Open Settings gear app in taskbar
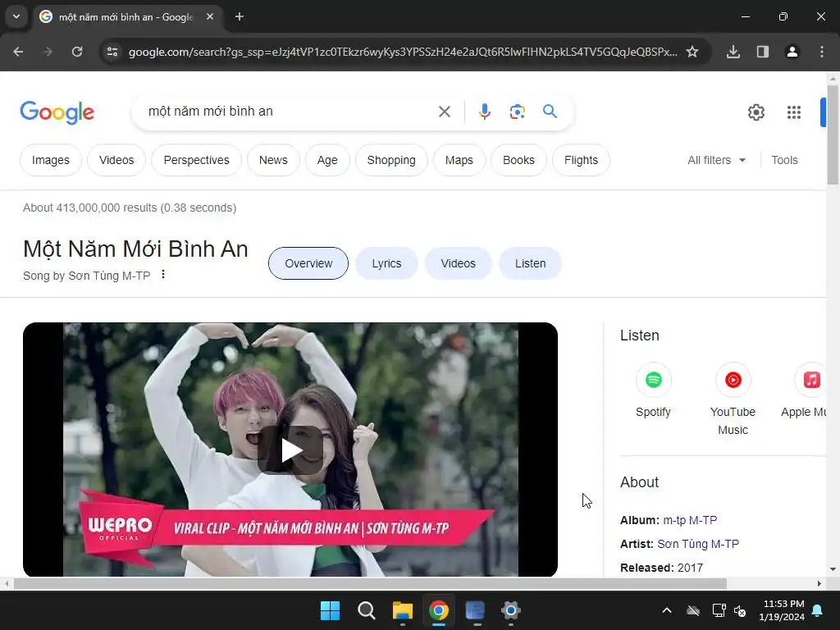The height and width of the screenshot is (630, 840). pyautogui.click(x=510, y=610)
